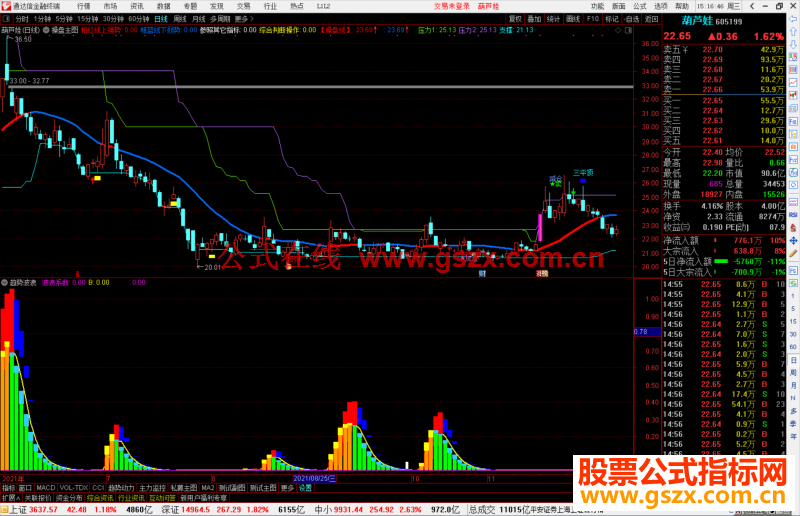Select the VOL-TDX indicator tab
The height and width of the screenshot is (516, 800).
pyautogui.click(x=73, y=488)
